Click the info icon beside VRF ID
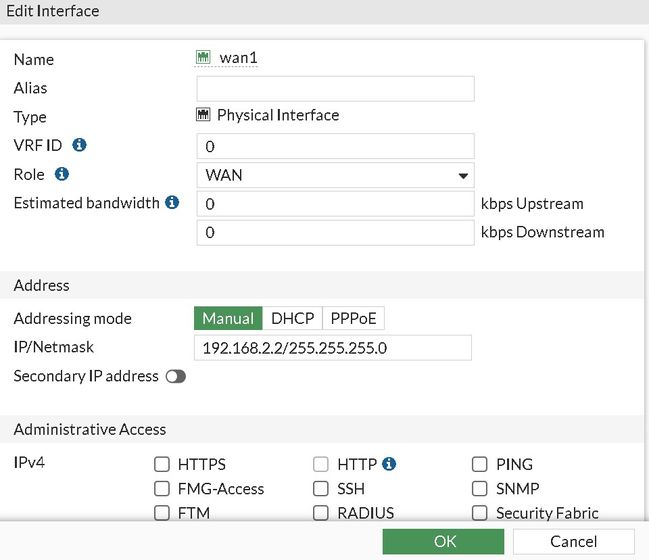The width and height of the screenshot is (649, 560). click(80, 145)
